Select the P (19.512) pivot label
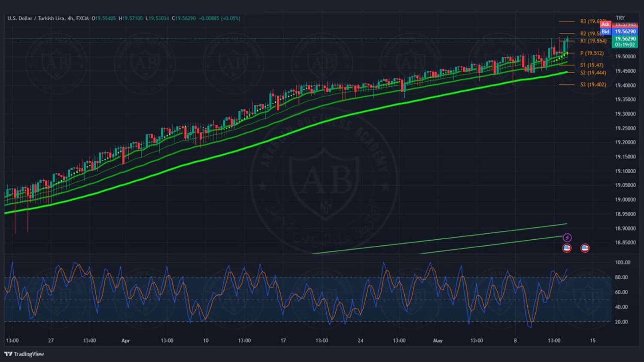Viewport: 644px width, 362px height. [592, 53]
